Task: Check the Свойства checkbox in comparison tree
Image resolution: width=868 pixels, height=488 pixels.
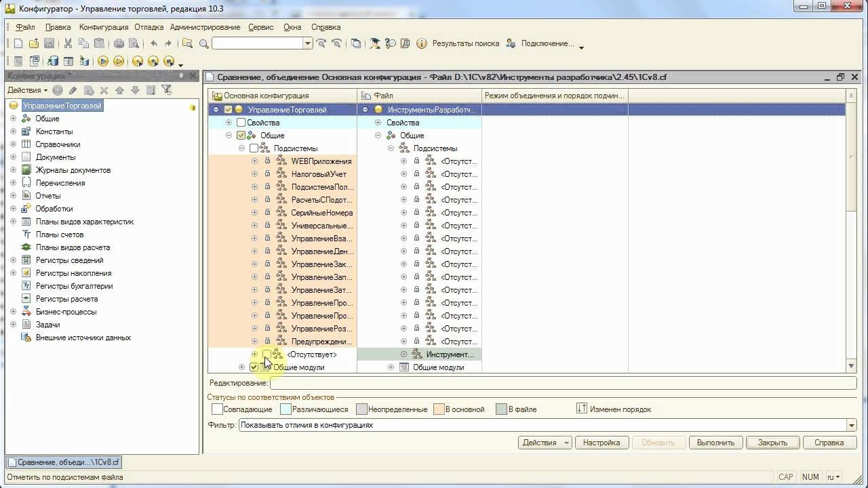Action: point(241,123)
